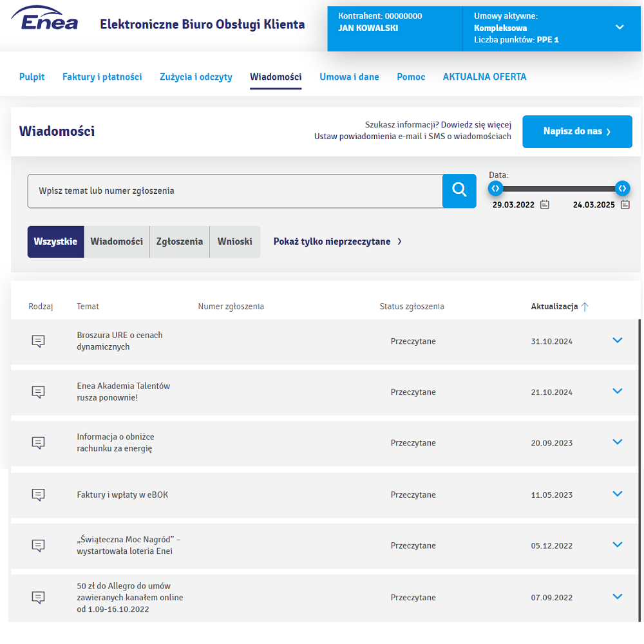The image size is (644, 644).
Task: Click the Napisz do nas button
Action: (x=577, y=131)
